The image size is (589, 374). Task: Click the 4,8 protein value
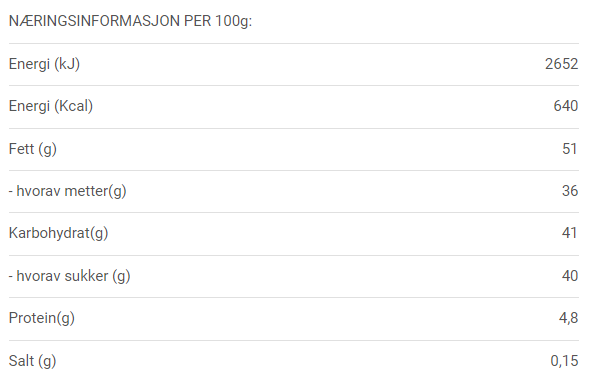[x=568, y=318]
